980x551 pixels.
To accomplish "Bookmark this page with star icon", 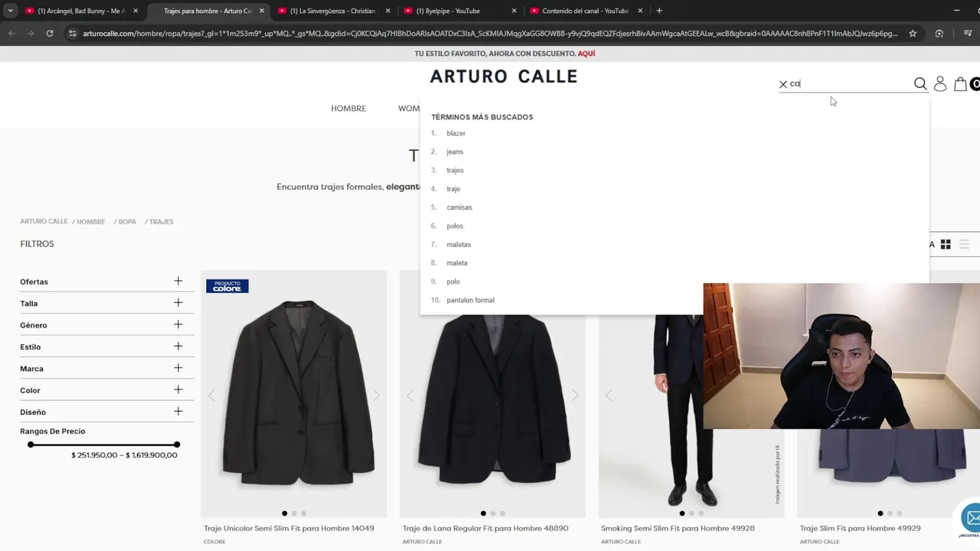I will tap(913, 33).
